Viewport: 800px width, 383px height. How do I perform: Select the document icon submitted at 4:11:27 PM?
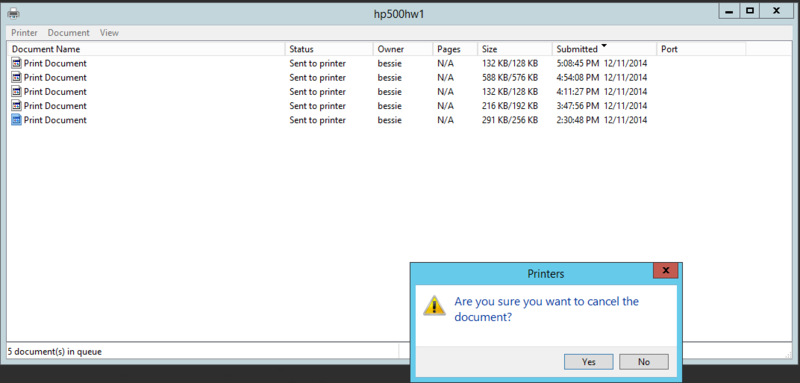click(x=16, y=92)
